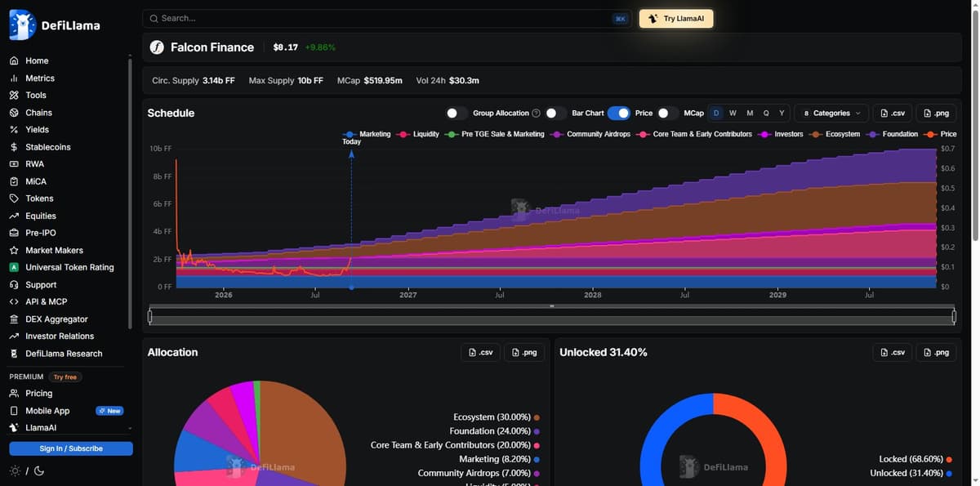The width and height of the screenshot is (980, 486).
Task: Click the search input field
Action: pyautogui.click(x=388, y=19)
